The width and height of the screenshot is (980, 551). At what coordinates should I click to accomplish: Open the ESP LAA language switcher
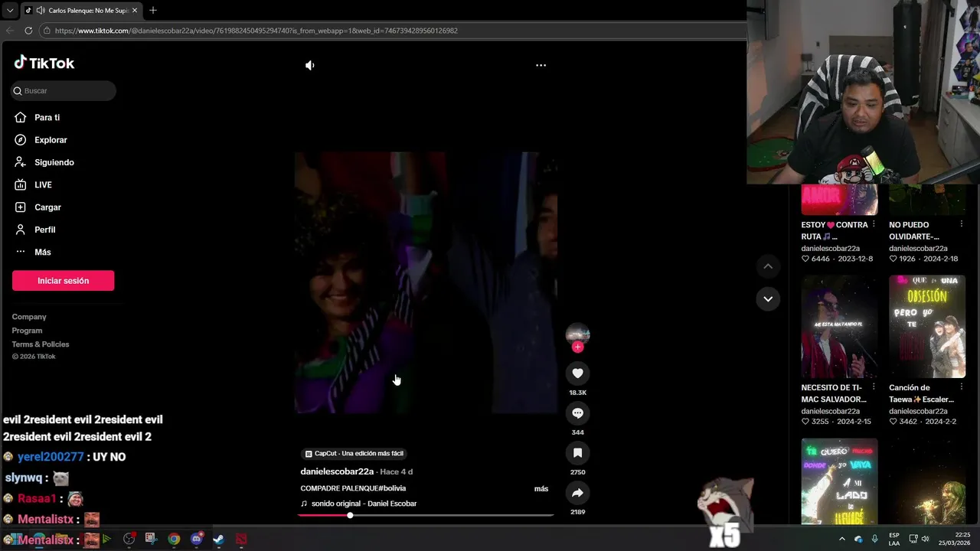894,539
